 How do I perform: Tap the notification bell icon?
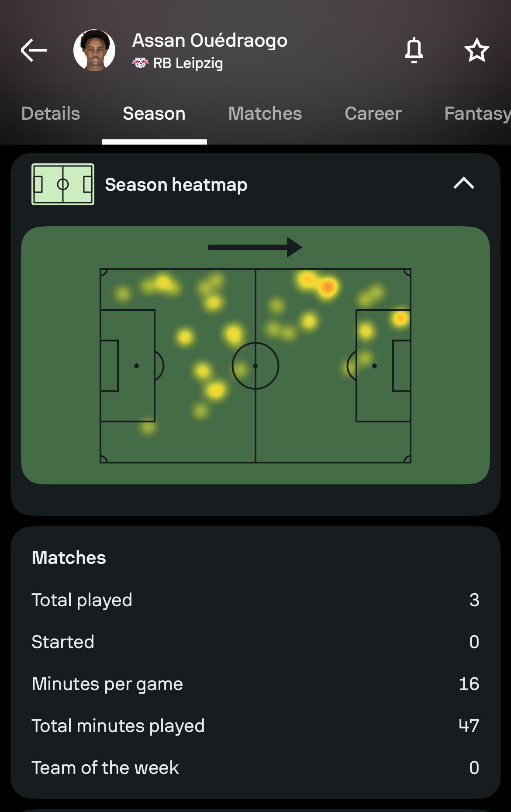pyautogui.click(x=414, y=50)
